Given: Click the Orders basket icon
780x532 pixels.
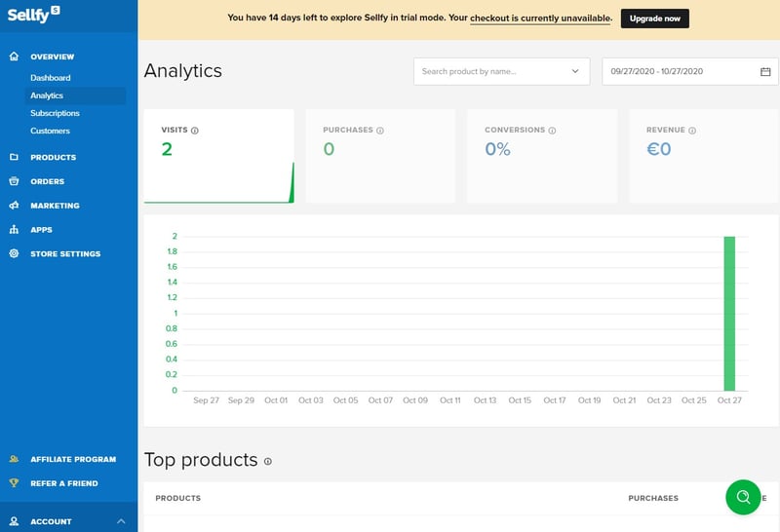Looking at the screenshot, I should pos(14,181).
